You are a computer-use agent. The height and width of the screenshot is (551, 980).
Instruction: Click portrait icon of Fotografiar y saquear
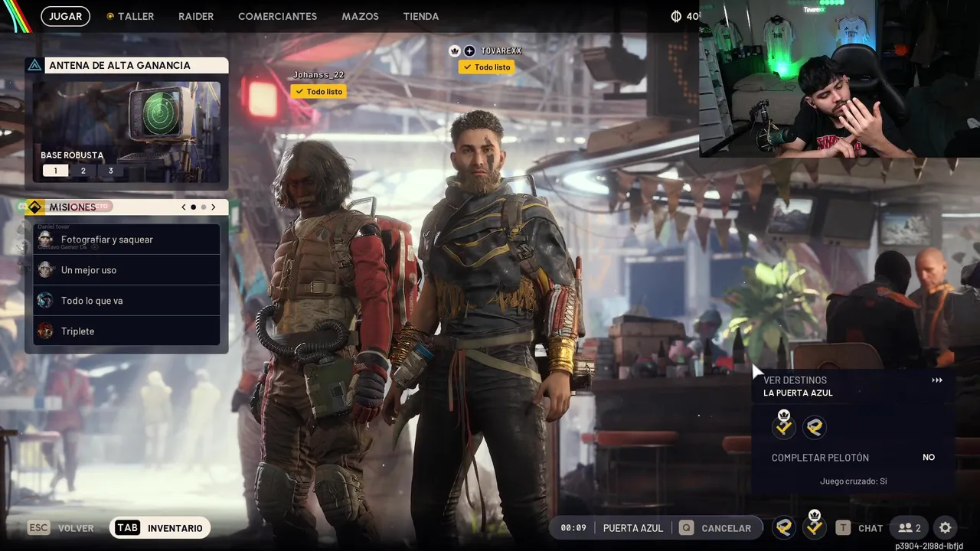click(x=46, y=240)
